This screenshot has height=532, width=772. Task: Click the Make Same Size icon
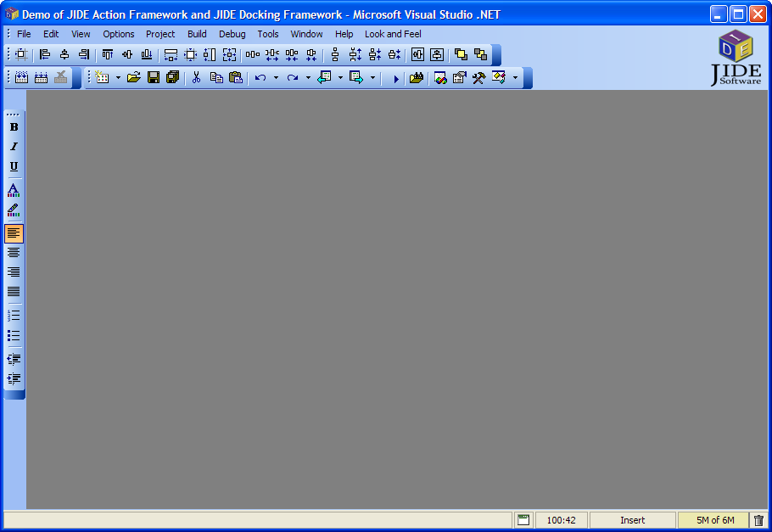coord(229,54)
